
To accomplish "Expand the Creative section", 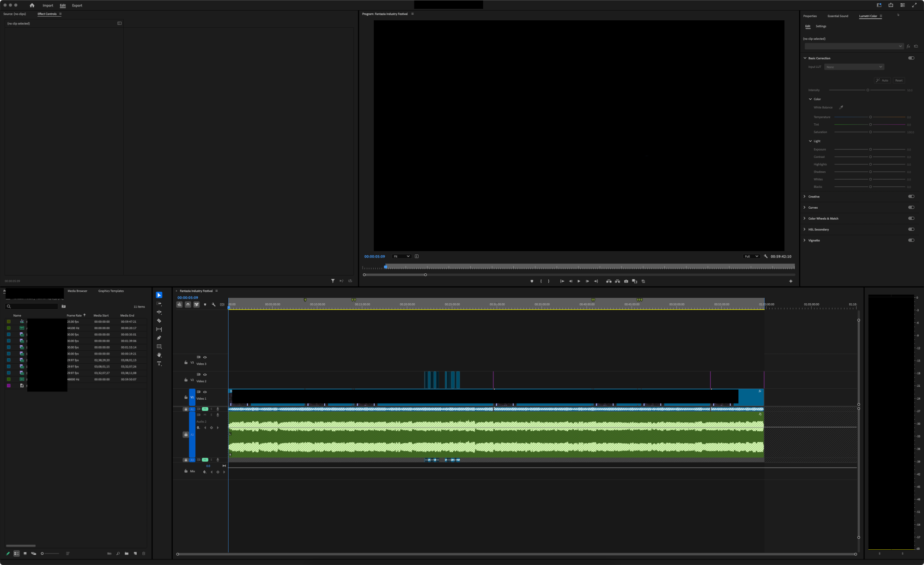I will click(x=804, y=197).
